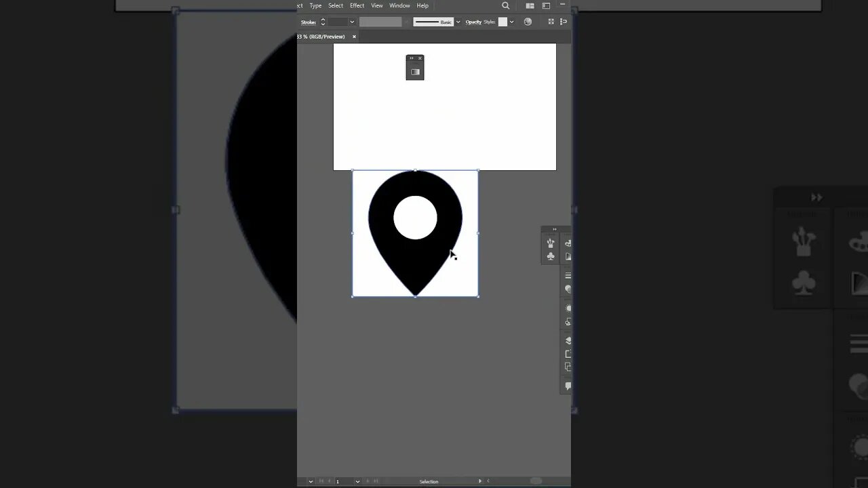Click the white circle inside the pin
The height and width of the screenshot is (488, 868).
415,218
